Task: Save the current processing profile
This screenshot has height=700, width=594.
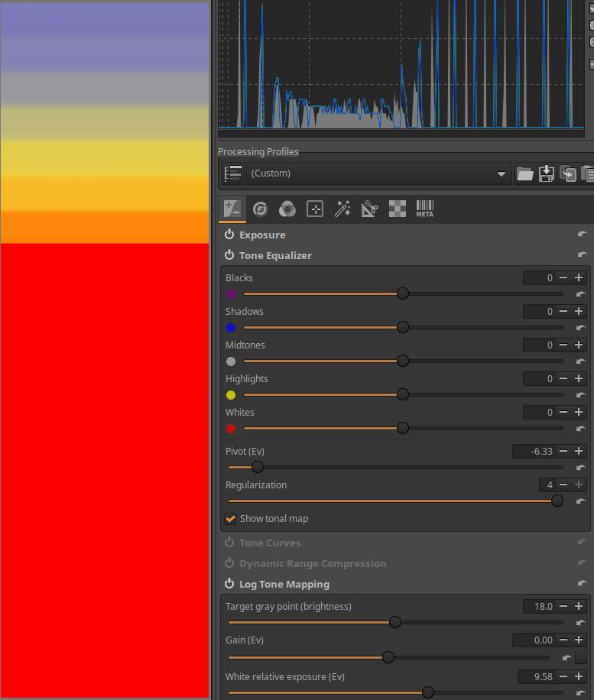Action: pos(546,173)
